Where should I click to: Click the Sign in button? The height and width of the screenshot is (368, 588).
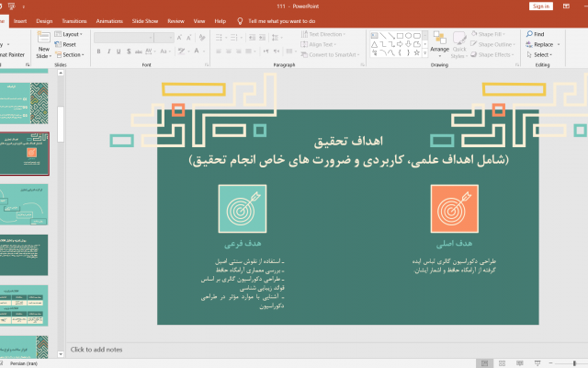[541, 6]
